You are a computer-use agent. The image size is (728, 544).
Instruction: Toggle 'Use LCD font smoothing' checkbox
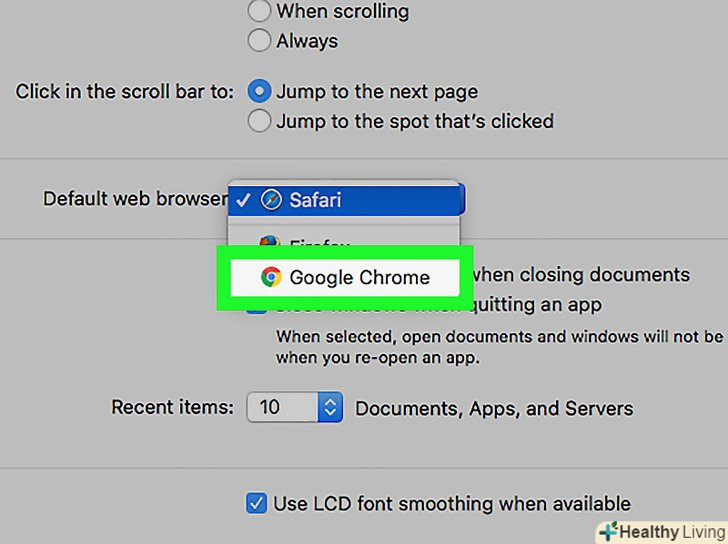(257, 503)
